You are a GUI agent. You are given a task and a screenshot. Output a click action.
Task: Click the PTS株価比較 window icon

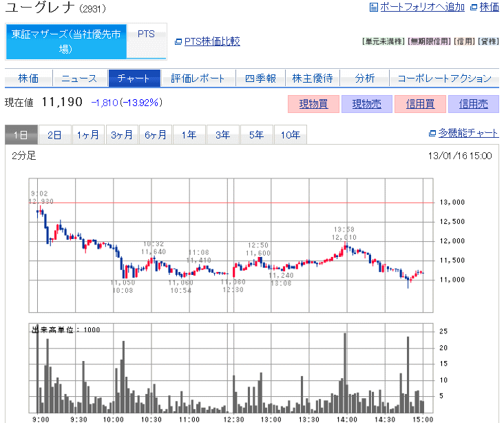coord(178,41)
